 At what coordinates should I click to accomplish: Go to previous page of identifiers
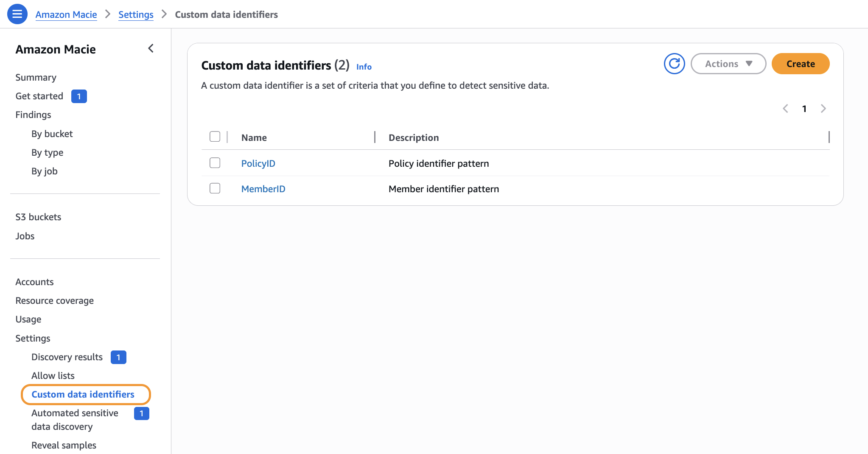coord(785,109)
